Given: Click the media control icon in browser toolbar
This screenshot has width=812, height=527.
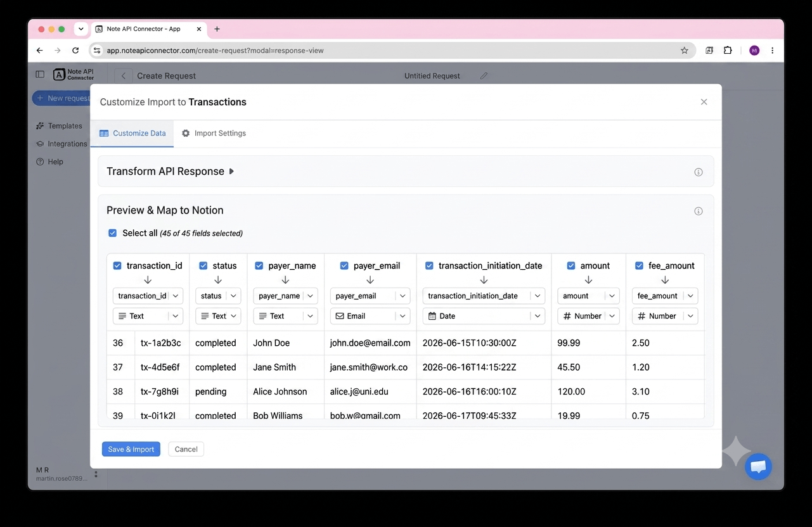Looking at the screenshot, I should pos(709,51).
